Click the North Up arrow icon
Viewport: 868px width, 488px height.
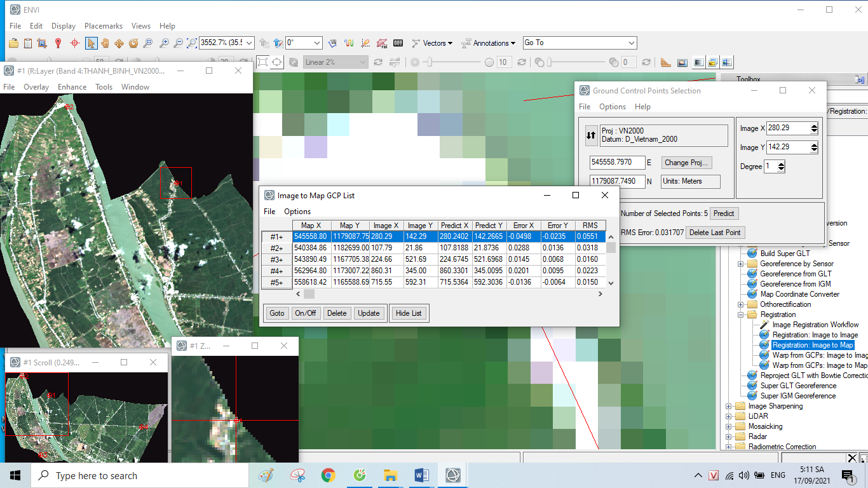pos(278,43)
